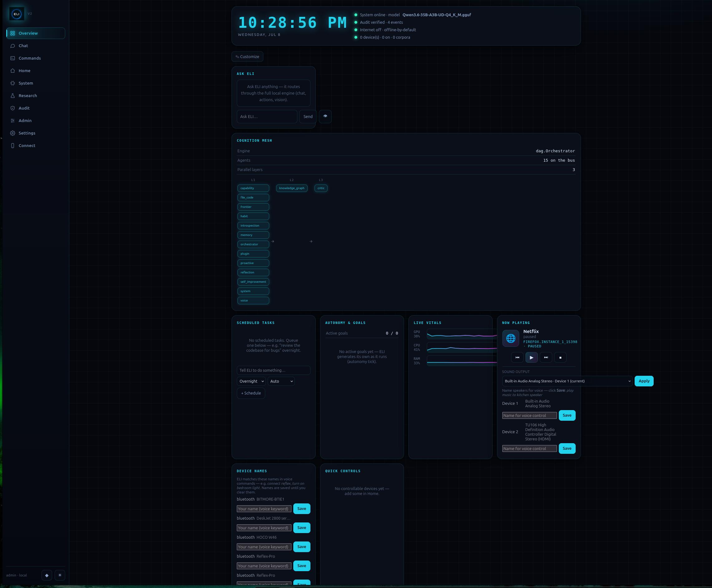Select the memory agent chip
This screenshot has width=712, height=588.
(253, 235)
